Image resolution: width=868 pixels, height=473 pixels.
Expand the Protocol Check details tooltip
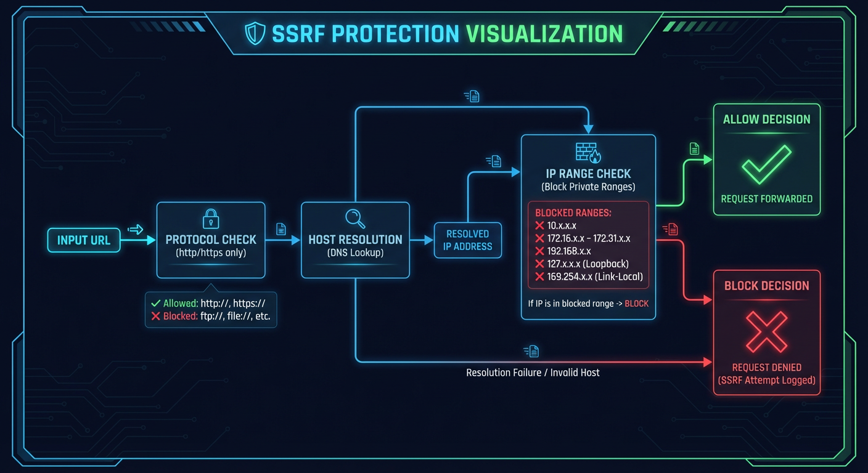point(211,310)
